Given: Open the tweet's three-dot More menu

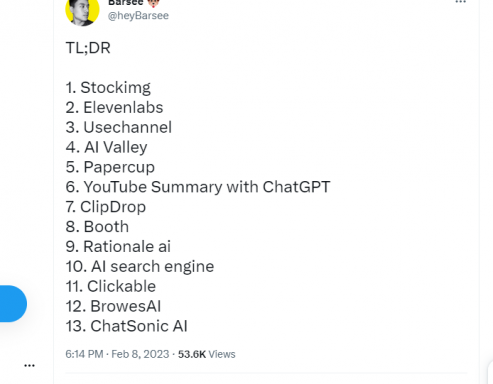Looking at the screenshot, I should 461,2.
